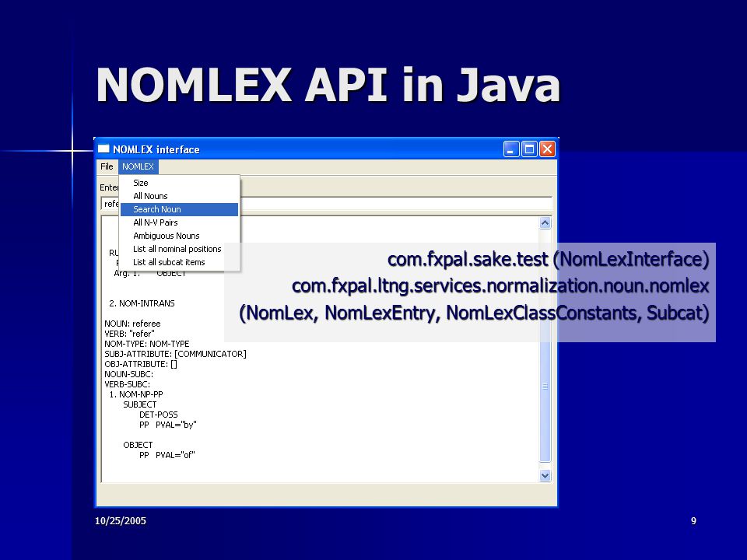Click the scrollbar down arrow
747x560 pixels.
click(x=545, y=475)
